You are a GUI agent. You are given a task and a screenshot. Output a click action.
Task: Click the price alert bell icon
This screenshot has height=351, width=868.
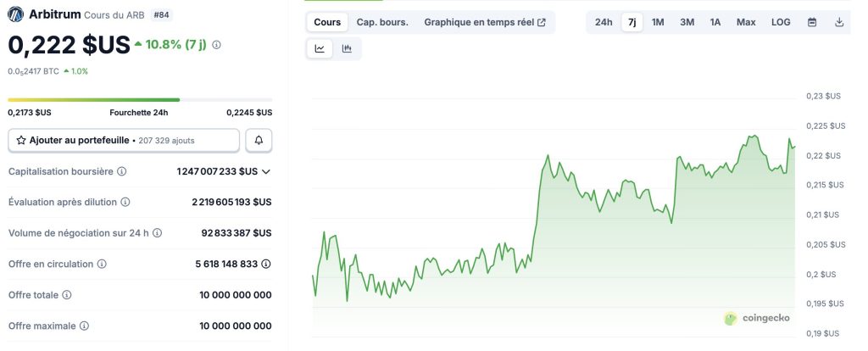tap(259, 140)
